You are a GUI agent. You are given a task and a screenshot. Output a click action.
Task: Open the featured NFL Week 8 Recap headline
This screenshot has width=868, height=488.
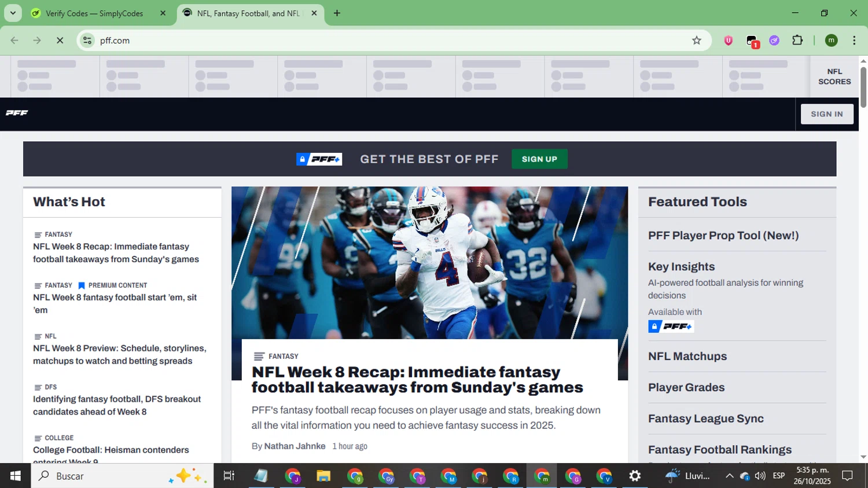click(x=417, y=380)
